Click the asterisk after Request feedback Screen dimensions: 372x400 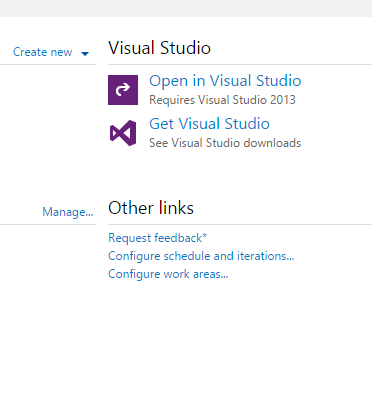pos(205,236)
